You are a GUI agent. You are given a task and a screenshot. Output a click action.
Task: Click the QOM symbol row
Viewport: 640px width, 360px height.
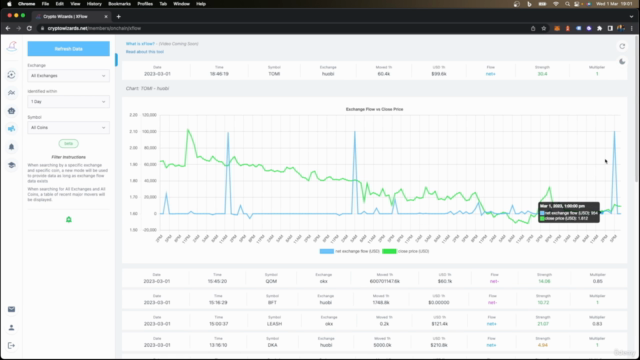click(374, 278)
